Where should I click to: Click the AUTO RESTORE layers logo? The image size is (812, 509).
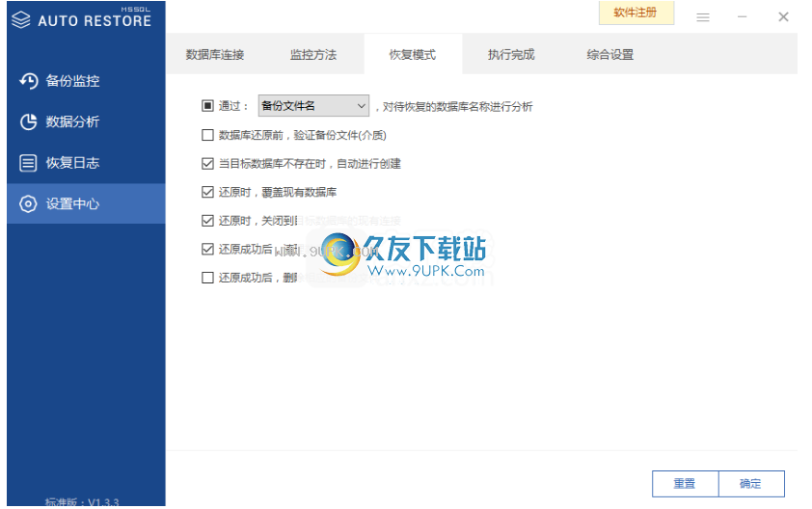pos(20,19)
